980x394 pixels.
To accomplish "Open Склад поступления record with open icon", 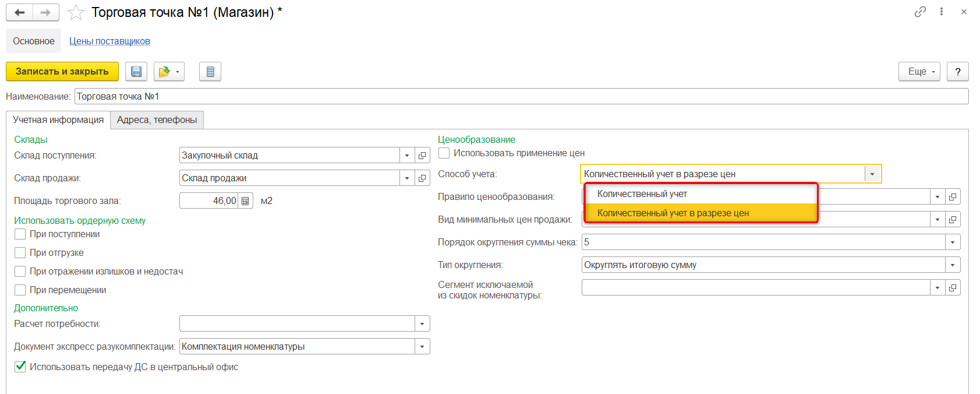I will [422, 156].
